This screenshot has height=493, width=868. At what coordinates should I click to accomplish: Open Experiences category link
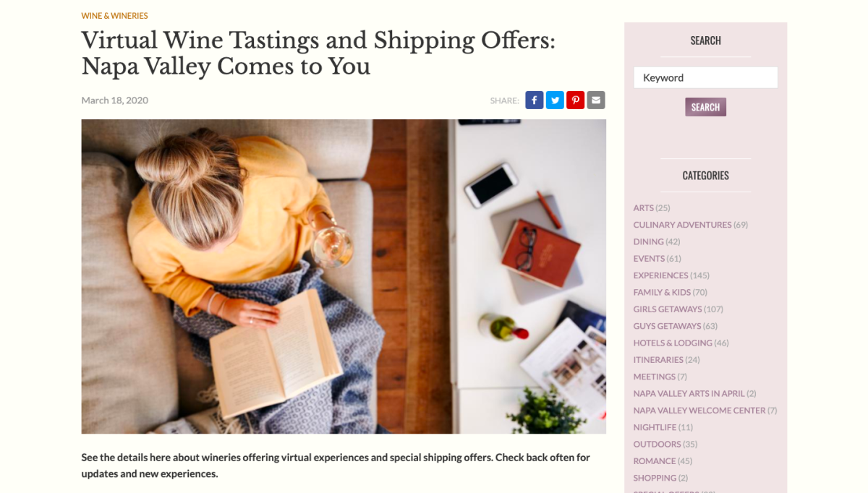point(660,275)
